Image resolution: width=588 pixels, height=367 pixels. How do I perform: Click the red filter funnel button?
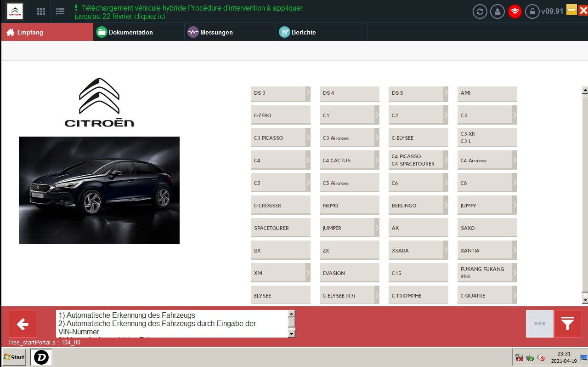568,324
